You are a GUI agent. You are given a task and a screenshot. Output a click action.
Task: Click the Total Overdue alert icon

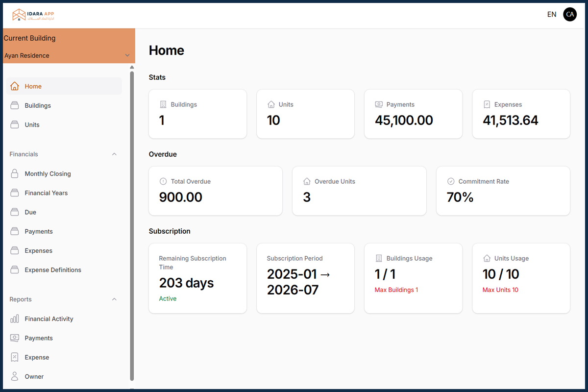pyautogui.click(x=163, y=181)
